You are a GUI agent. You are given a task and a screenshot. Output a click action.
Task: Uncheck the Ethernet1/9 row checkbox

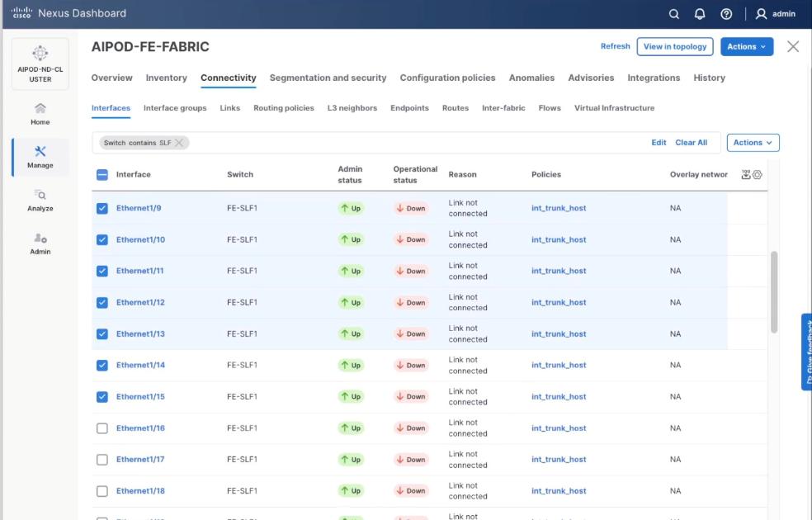[101, 208]
